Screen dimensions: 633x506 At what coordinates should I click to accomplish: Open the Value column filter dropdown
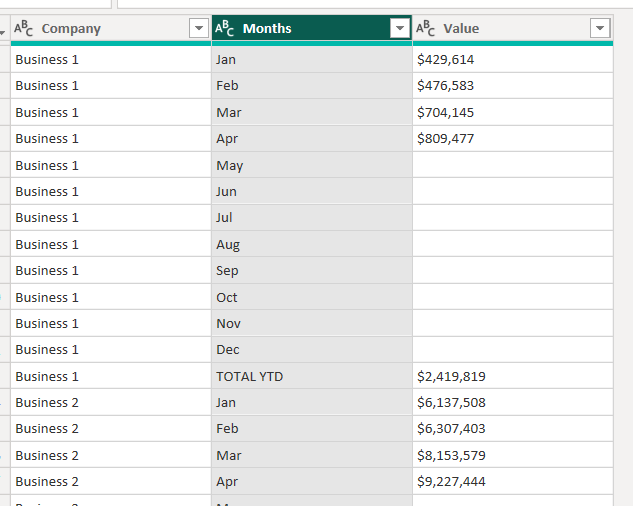600,28
